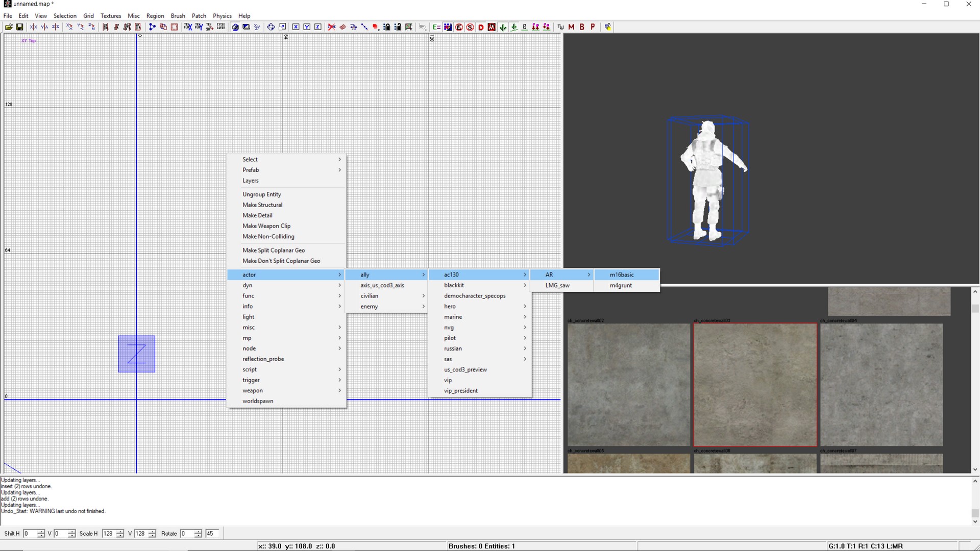Click the Tex Flip Y icon

(x=199, y=27)
